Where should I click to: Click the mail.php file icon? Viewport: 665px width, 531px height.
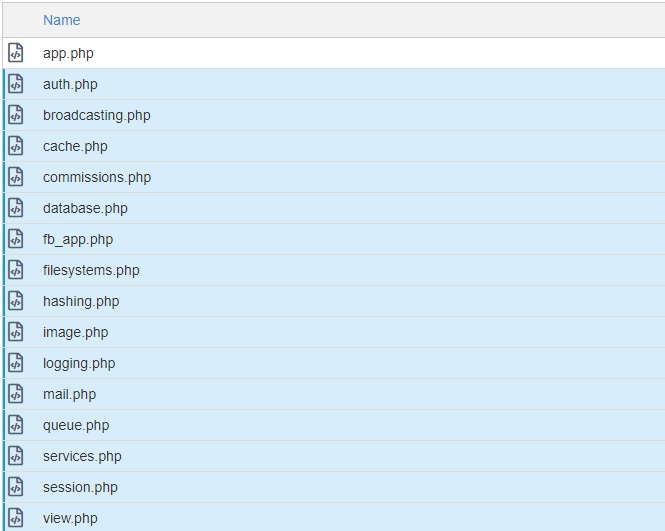click(x=16, y=394)
